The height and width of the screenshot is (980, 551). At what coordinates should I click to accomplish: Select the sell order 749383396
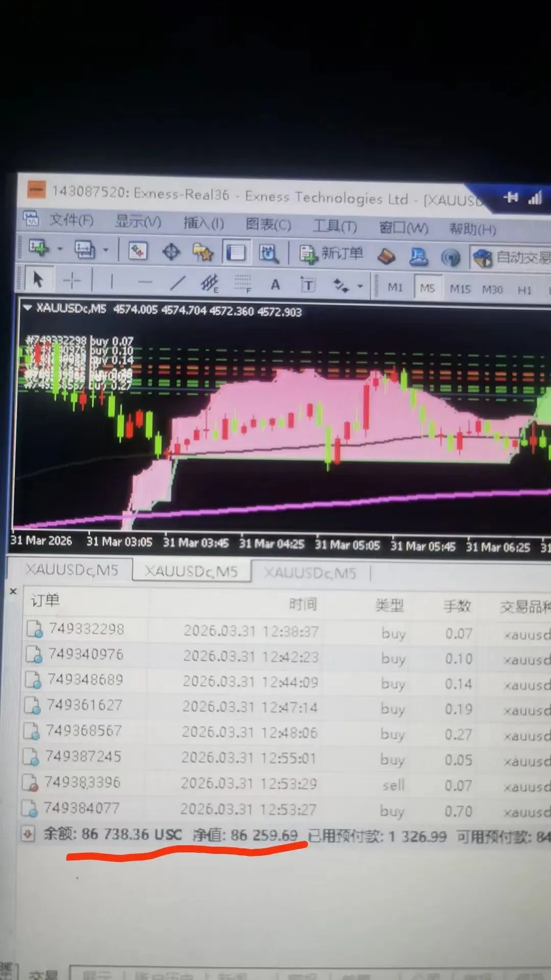tap(287, 784)
